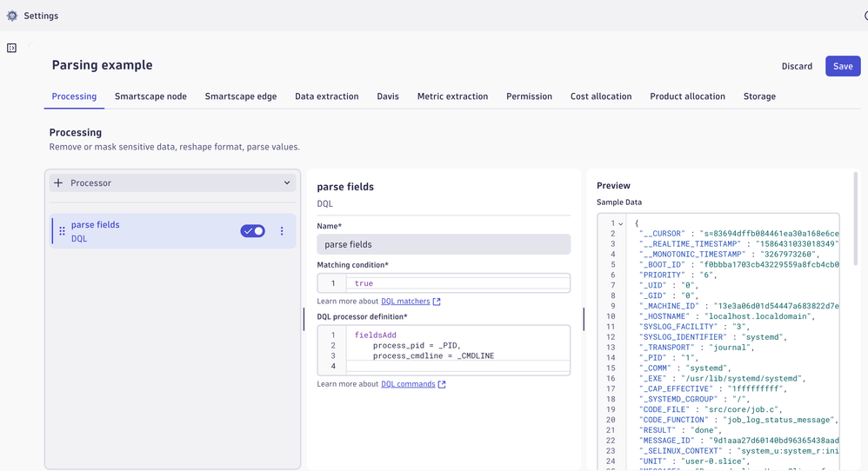The image size is (868, 471).
Task: Grab the drag handle of parse fields
Action: coord(62,231)
